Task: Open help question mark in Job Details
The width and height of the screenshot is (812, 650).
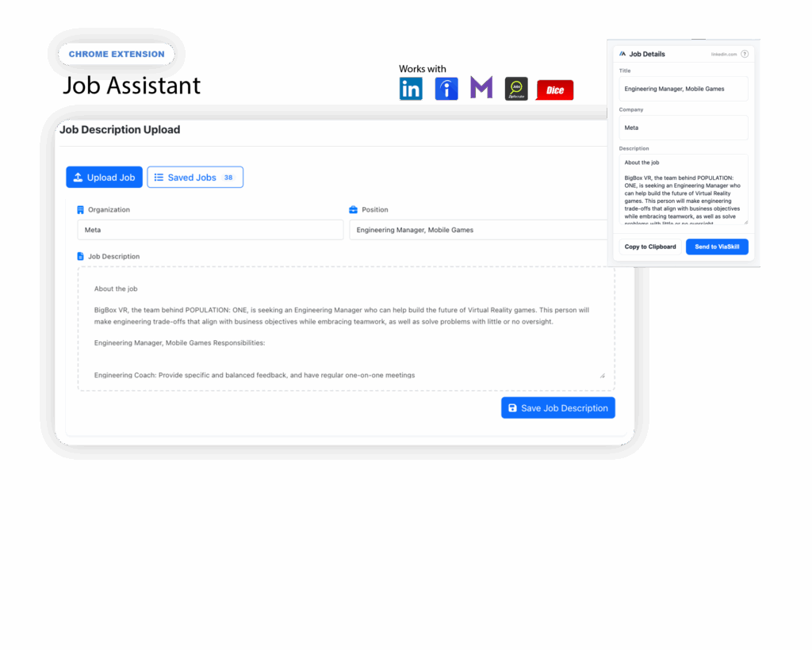Action: click(745, 54)
